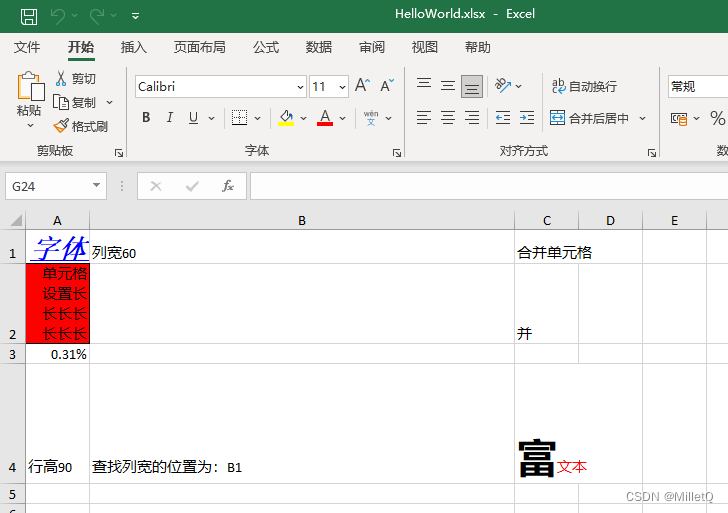This screenshot has width=728, height=513.
Task: Apply red font color A
Action: pyautogui.click(x=325, y=117)
